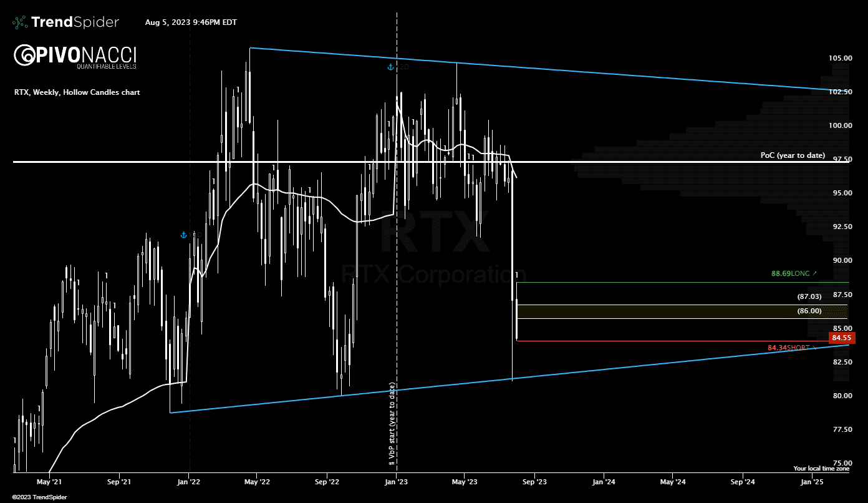Click the red 84.55 current price tag

841,338
